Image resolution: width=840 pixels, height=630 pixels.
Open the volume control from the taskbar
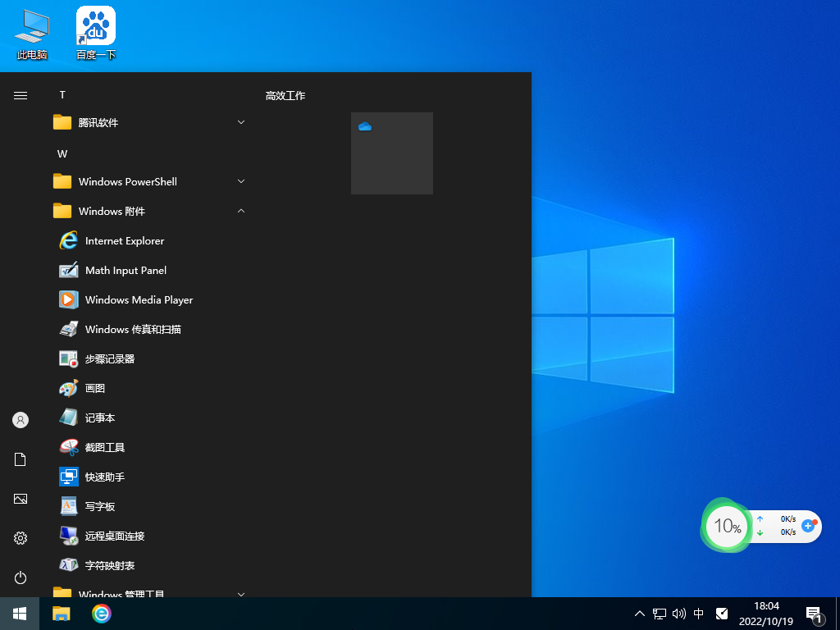(x=678, y=613)
